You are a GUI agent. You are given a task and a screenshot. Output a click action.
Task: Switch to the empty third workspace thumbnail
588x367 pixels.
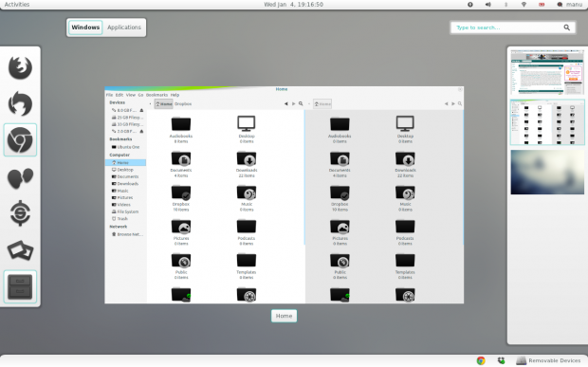[x=547, y=172]
